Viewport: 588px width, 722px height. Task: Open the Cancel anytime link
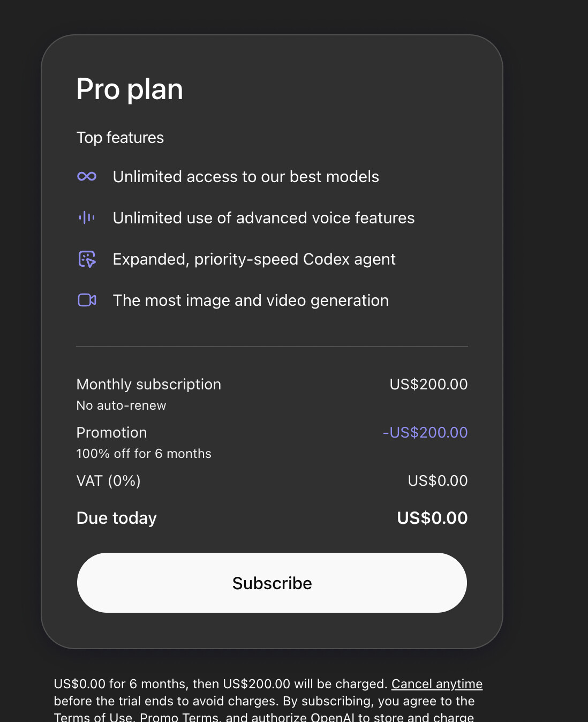[x=436, y=684]
